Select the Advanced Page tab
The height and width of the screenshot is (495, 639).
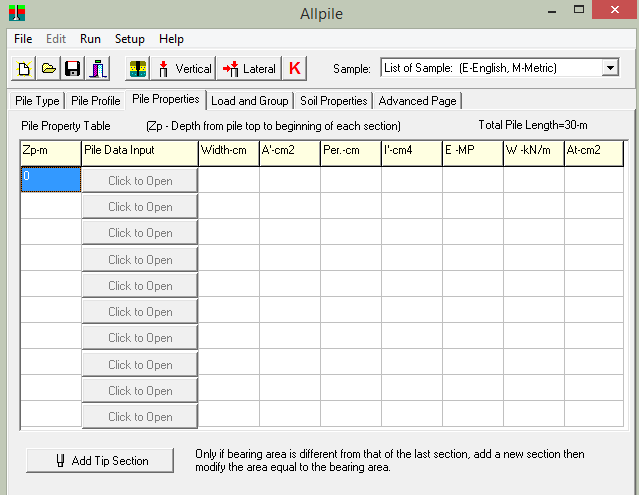(418, 101)
